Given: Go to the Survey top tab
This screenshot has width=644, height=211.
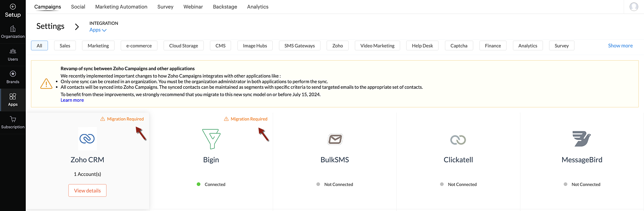Looking at the screenshot, I should pyautogui.click(x=165, y=7).
